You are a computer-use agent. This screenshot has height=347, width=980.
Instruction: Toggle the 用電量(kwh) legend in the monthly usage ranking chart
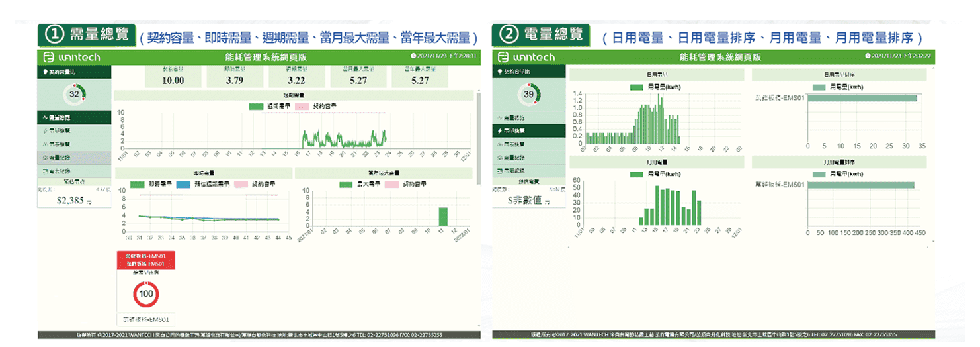(838, 174)
